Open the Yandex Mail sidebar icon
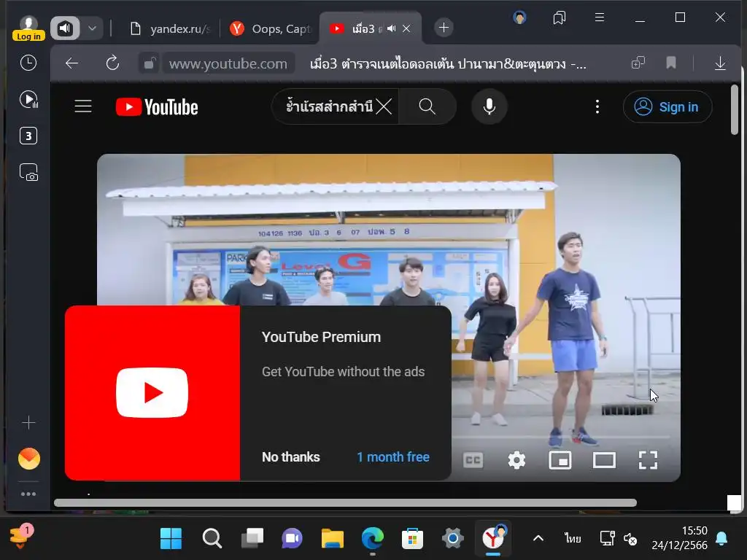 point(28,459)
